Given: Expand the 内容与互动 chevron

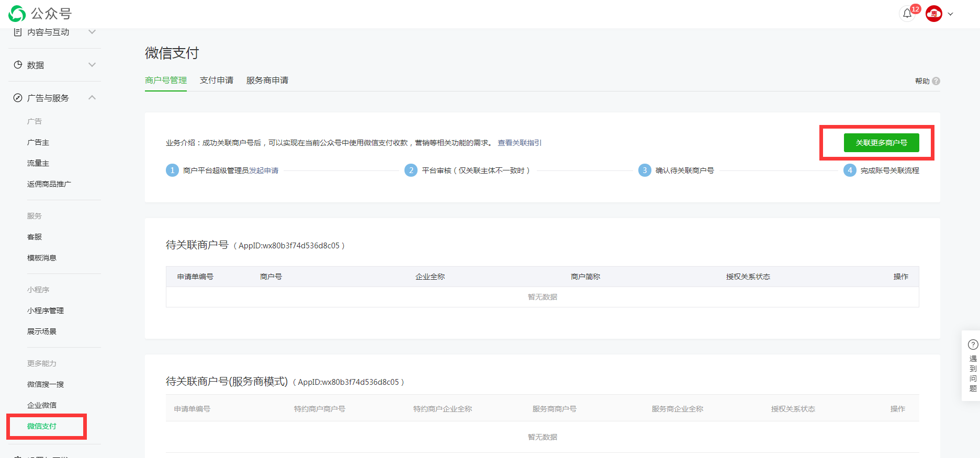Looking at the screenshot, I should pos(92,32).
